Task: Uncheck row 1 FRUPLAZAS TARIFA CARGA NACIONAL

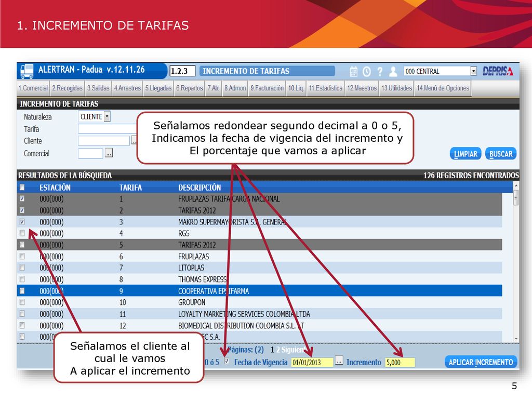Action: coord(22,198)
